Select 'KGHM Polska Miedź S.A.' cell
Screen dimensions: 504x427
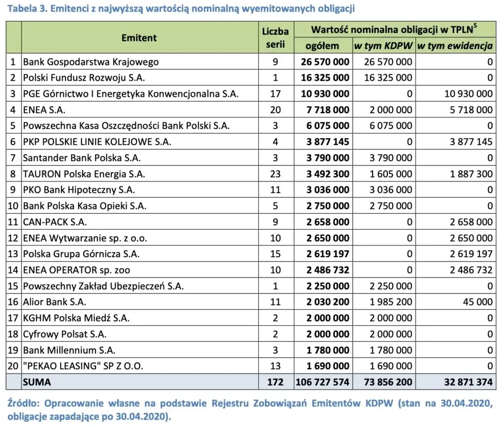pos(76,318)
